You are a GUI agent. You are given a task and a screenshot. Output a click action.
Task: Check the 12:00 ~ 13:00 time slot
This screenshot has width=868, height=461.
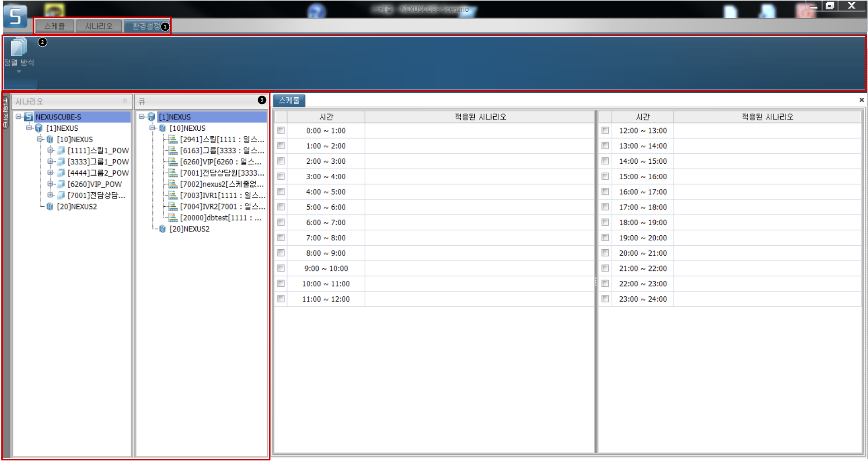[x=605, y=130]
